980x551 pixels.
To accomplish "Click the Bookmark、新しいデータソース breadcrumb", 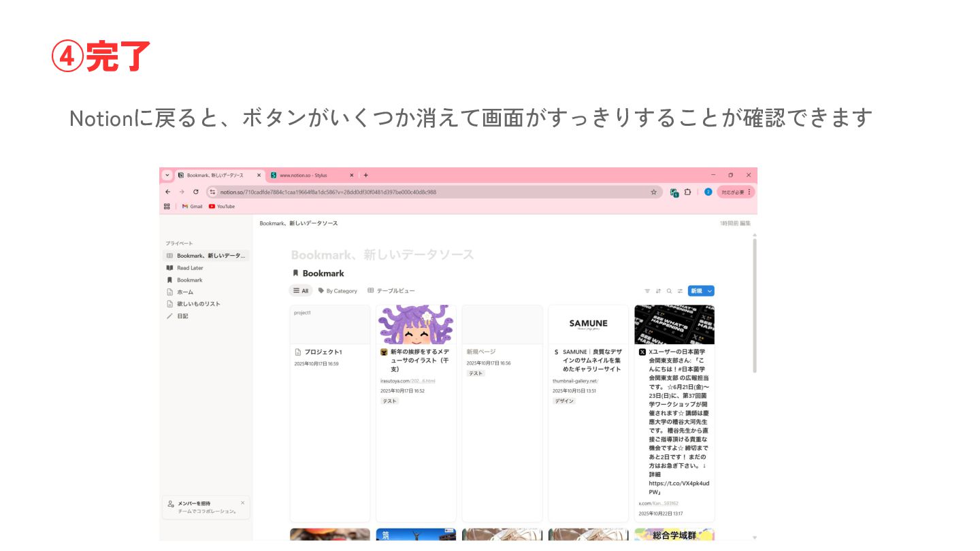I will tap(299, 223).
